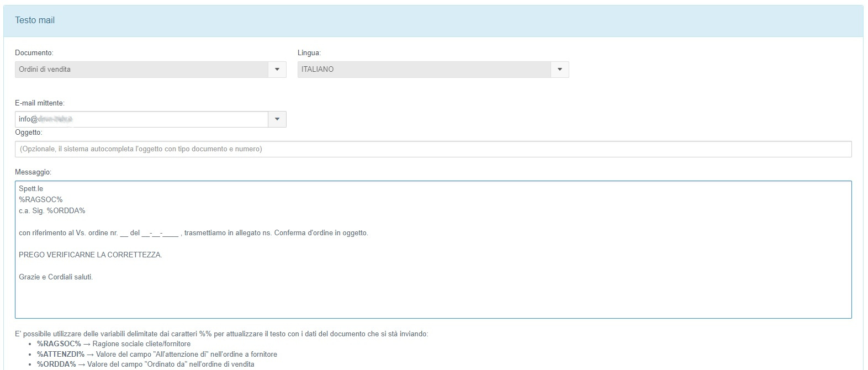Click the %ATTENZDI% variable in the legend

61,354
